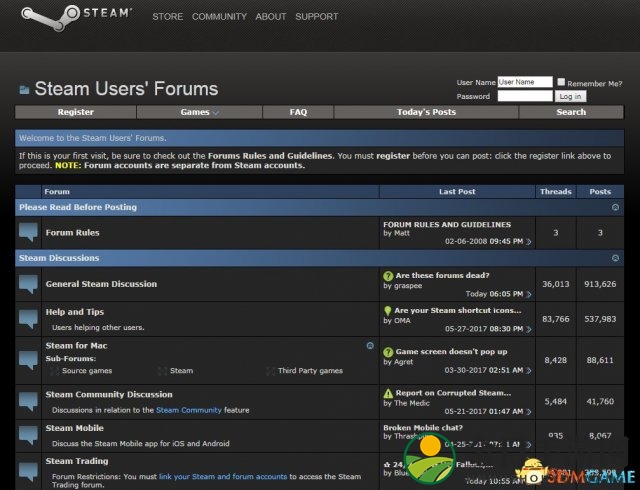Follow the blue Steam Community feature link
The width and height of the screenshot is (640, 490).
pyautogui.click(x=189, y=410)
